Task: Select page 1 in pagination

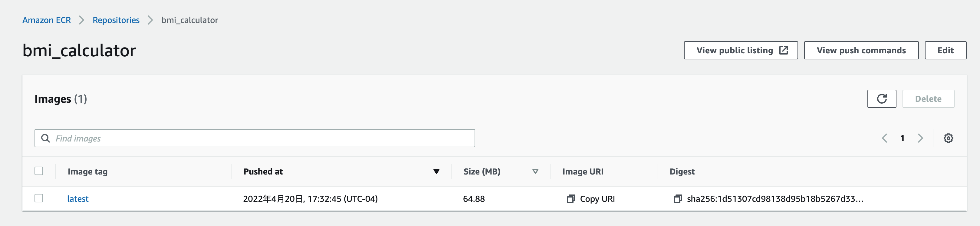Action: (x=903, y=138)
